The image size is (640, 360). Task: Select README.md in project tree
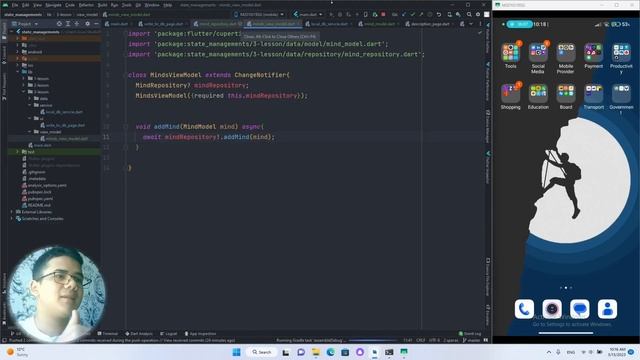[36, 205]
